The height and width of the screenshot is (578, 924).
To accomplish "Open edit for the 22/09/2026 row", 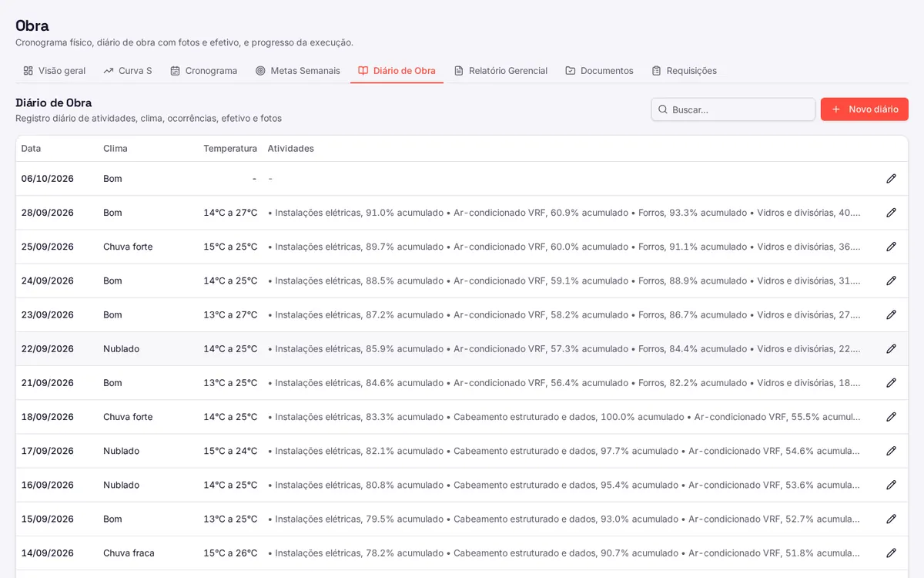I will coord(891,348).
